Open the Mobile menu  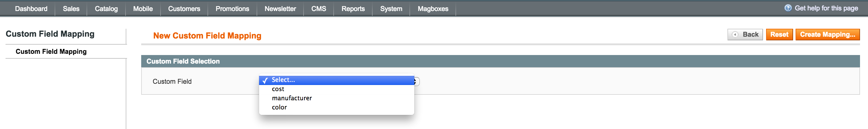143,9
